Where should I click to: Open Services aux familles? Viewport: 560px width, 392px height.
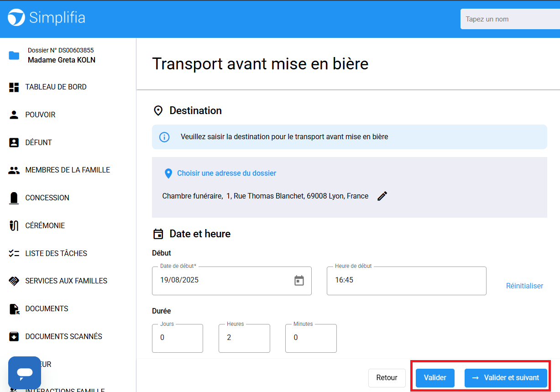click(66, 281)
